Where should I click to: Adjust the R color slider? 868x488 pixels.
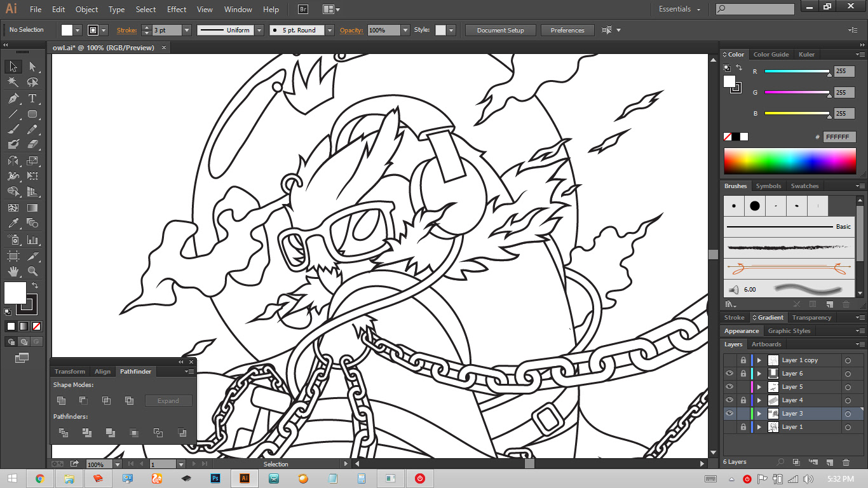(x=797, y=72)
